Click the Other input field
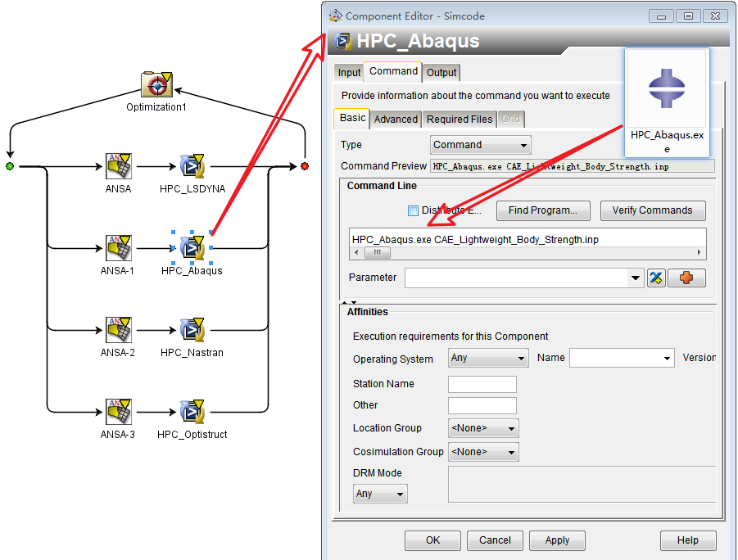 pos(482,405)
